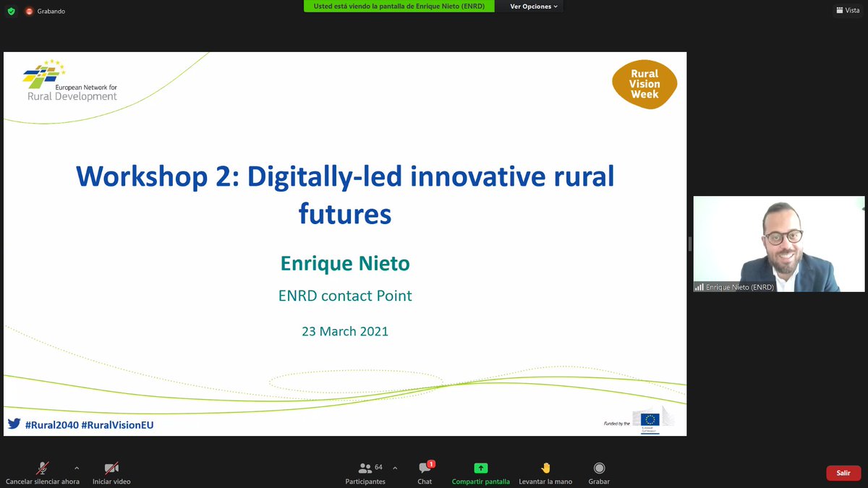Grab the divider handle beside video panel
The image size is (868, 488).
pos(689,244)
